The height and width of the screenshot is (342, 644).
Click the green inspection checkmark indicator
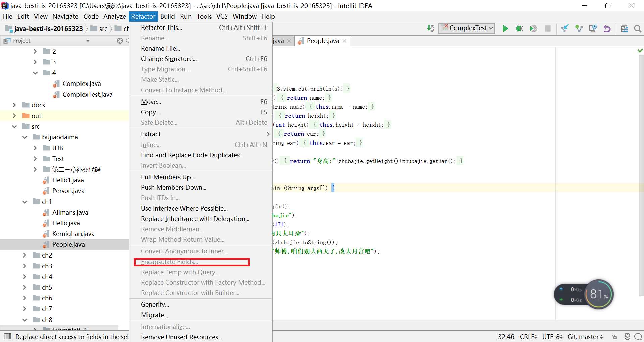[x=640, y=51]
